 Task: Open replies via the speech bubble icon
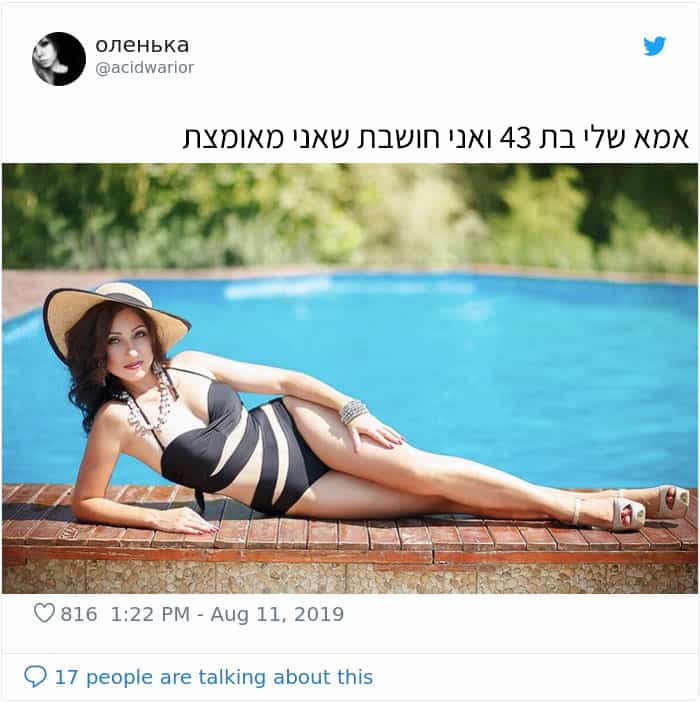pos(35,677)
